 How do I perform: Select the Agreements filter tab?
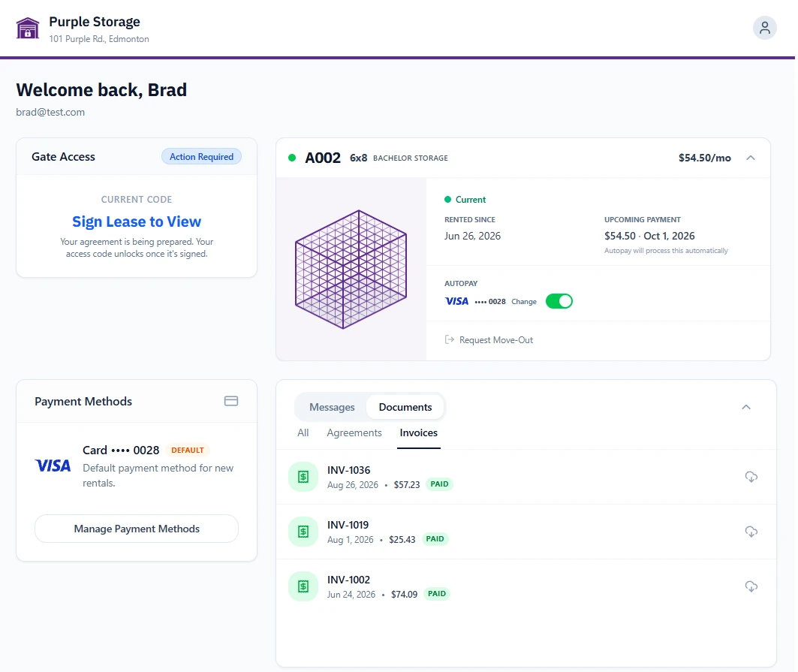coord(354,432)
